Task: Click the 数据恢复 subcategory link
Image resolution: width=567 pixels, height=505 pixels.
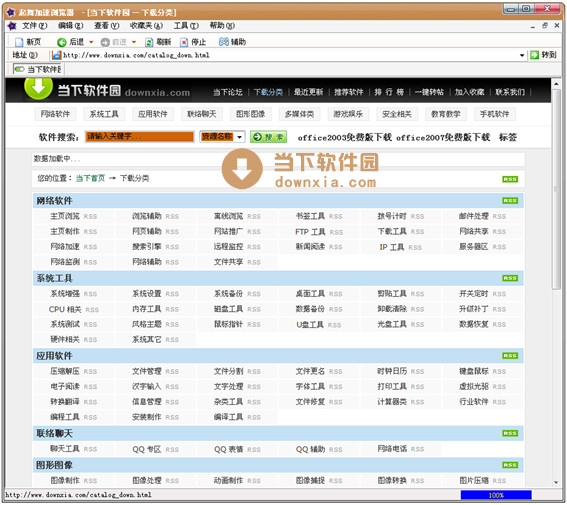Action: tap(474, 325)
